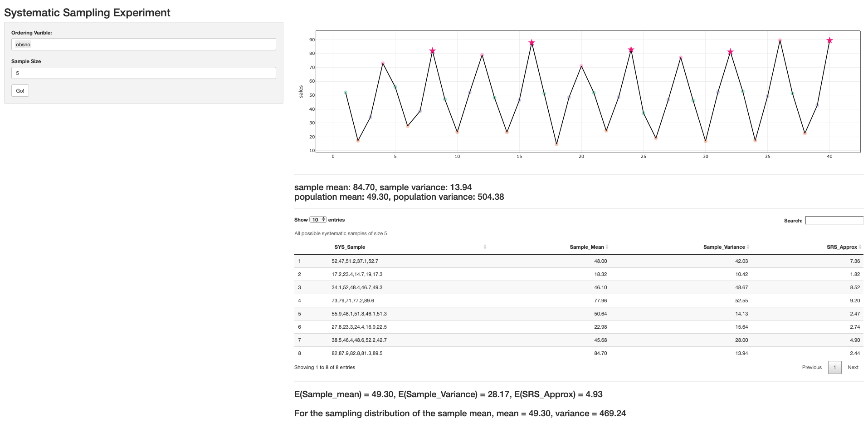Click Sample_Mean value 18.32
868x429 pixels.
[x=600, y=274]
